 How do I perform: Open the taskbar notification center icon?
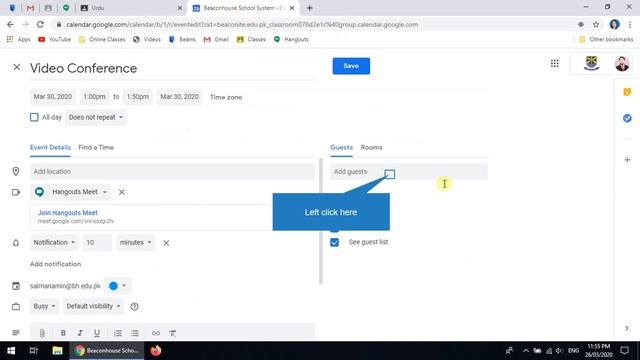click(x=624, y=351)
